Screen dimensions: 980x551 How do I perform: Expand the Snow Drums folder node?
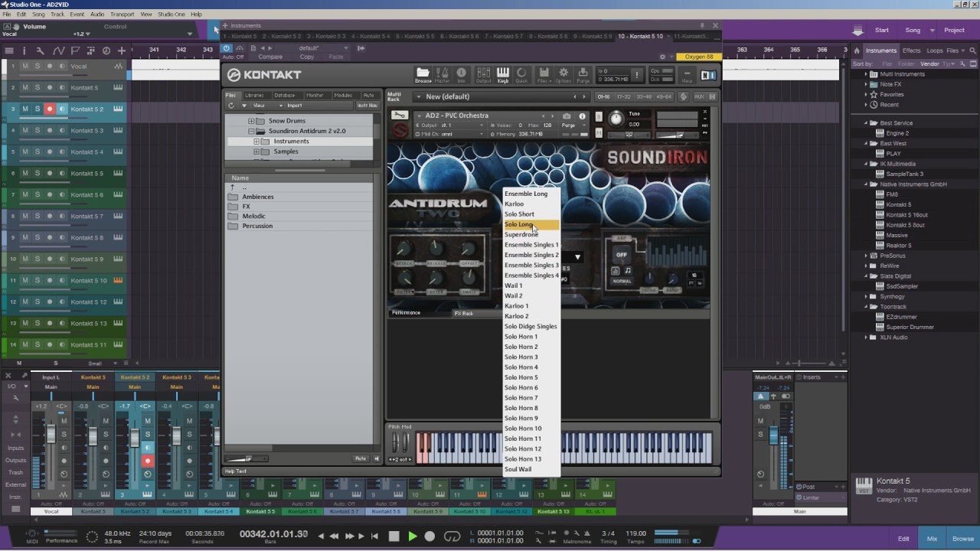(x=250, y=121)
